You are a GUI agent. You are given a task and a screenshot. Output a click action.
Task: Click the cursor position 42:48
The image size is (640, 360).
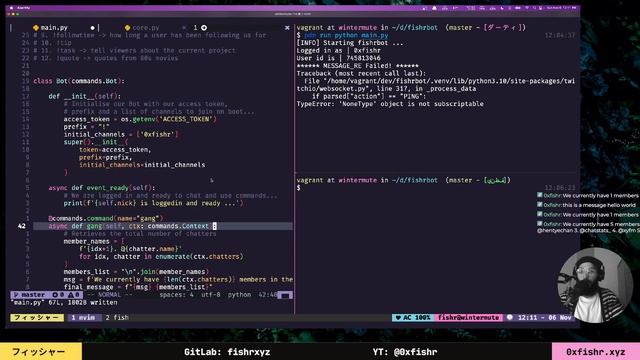tap(268, 295)
